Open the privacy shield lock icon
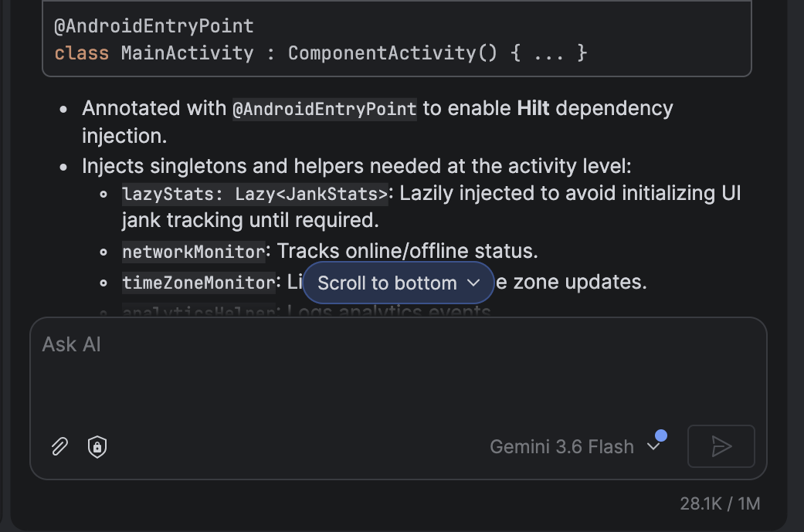The image size is (804, 532). (x=97, y=446)
